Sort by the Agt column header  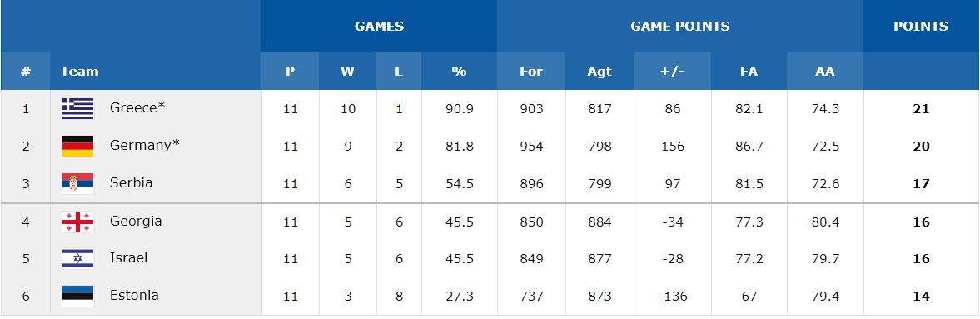pyautogui.click(x=599, y=72)
